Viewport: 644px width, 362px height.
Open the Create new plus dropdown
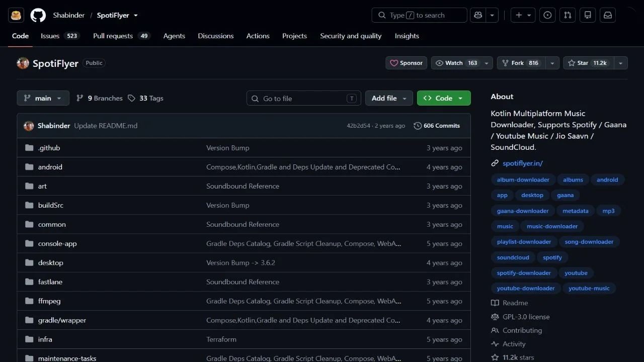tap(523, 15)
